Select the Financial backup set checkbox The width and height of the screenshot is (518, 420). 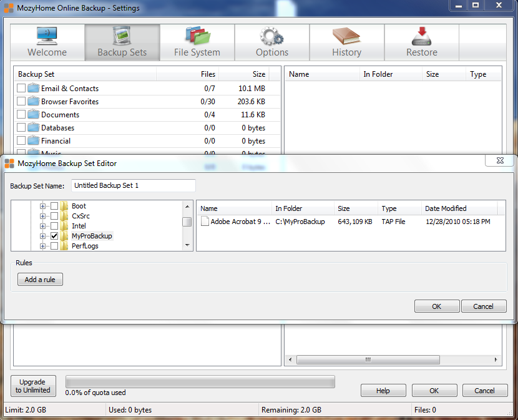pos(21,140)
